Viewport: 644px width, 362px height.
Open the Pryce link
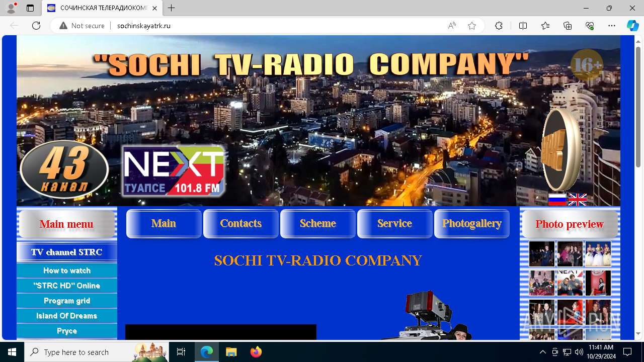click(x=66, y=331)
